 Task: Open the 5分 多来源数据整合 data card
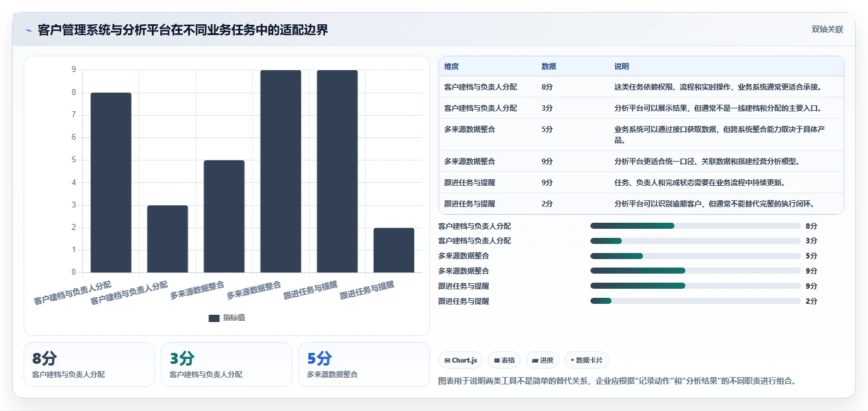click(x=364, y=364)
